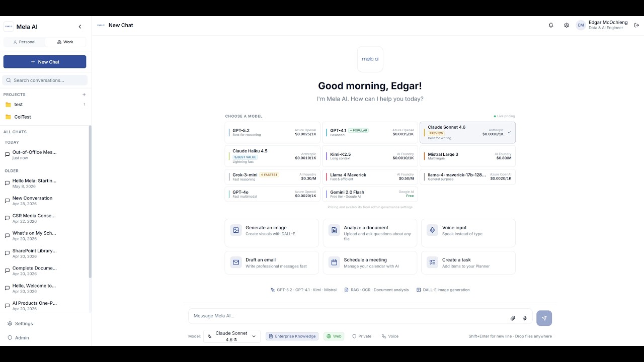Open the CSR Media Conse... chat
Viewport: 644px width, 362px height.
click(x=45, y=218)
